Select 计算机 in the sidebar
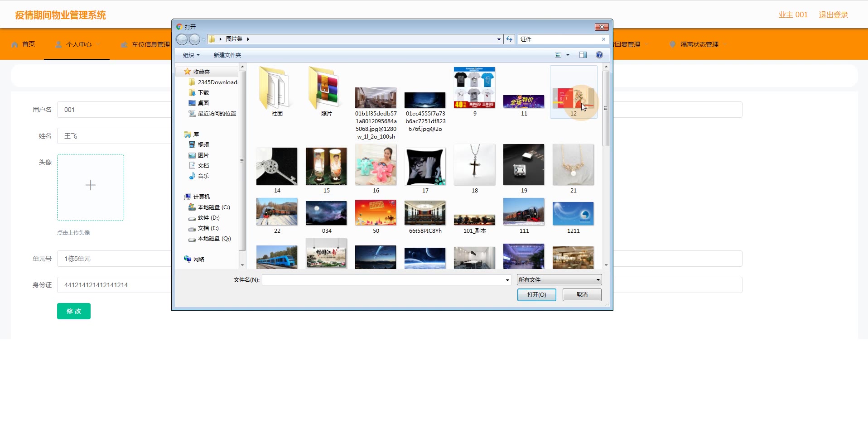 click(x=197, y=197)
